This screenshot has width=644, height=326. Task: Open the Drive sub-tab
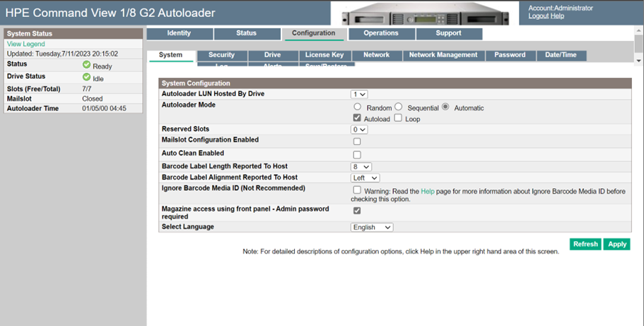click(x=273, y=55)
